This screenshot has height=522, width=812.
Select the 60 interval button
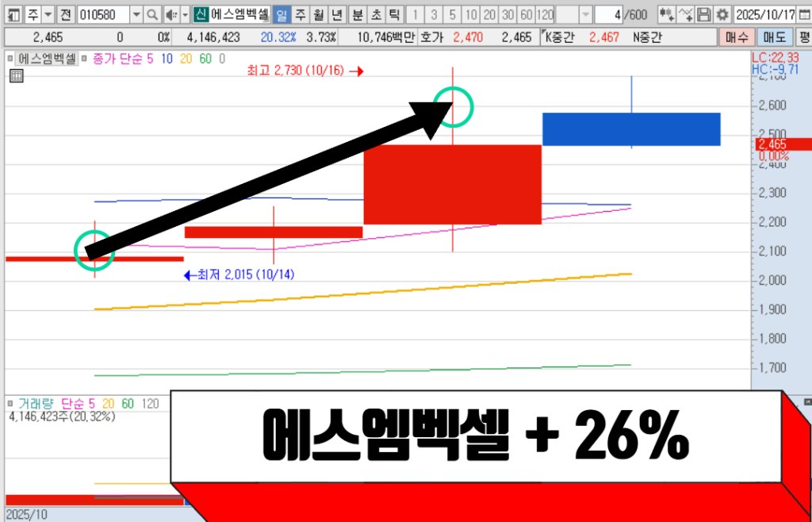click(526, 15)
